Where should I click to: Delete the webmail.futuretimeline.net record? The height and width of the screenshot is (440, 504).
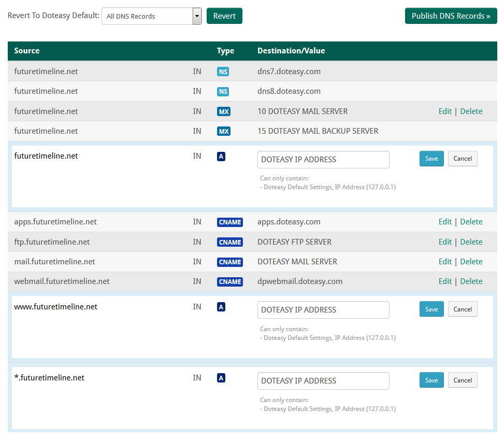tap(471, 281)
